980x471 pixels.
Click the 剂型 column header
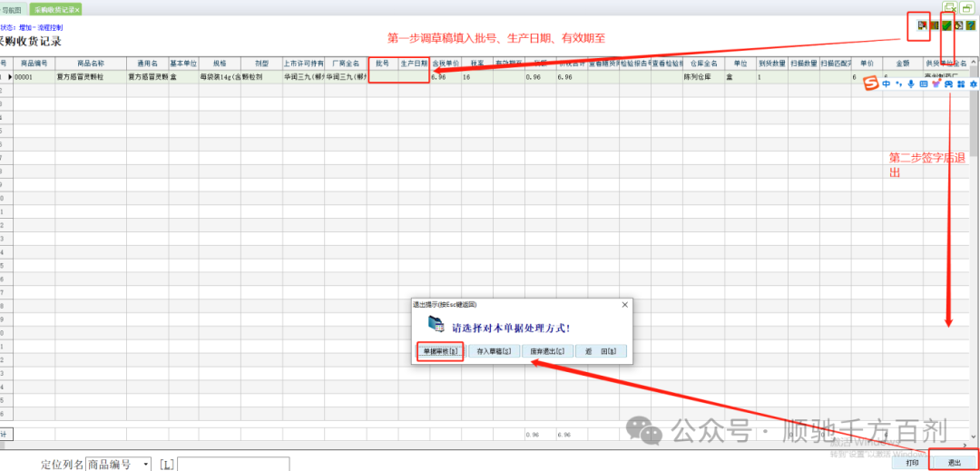point(262,64)
